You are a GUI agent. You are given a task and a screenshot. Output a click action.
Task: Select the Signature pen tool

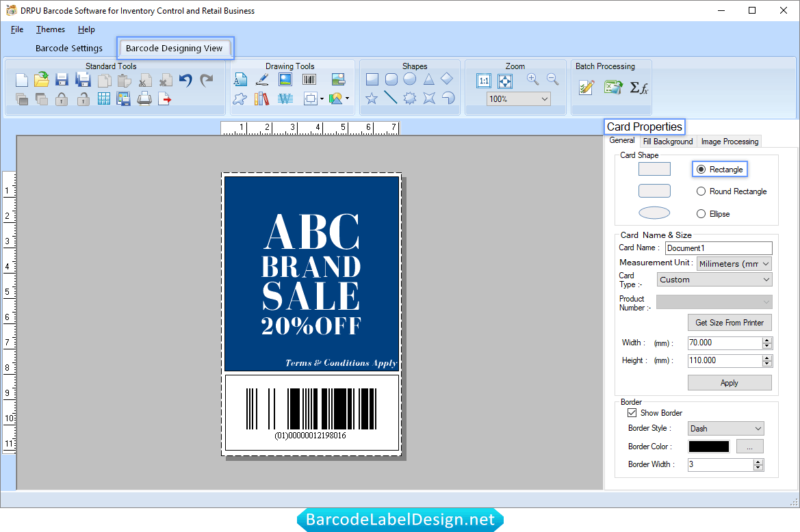point(262,79)
